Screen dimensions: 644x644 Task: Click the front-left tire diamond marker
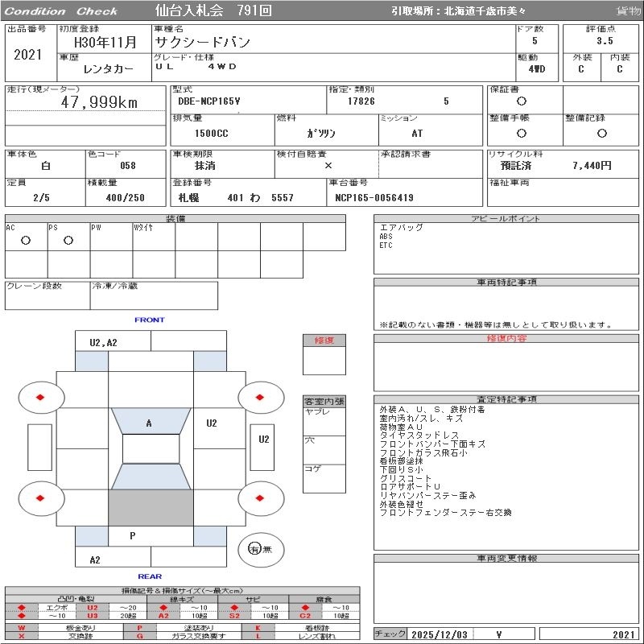pyautogui.click(x=41, y=397)
